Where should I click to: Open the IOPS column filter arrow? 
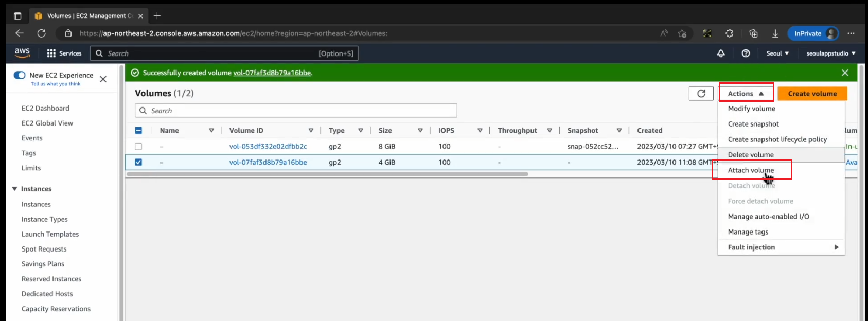[480, 131]
